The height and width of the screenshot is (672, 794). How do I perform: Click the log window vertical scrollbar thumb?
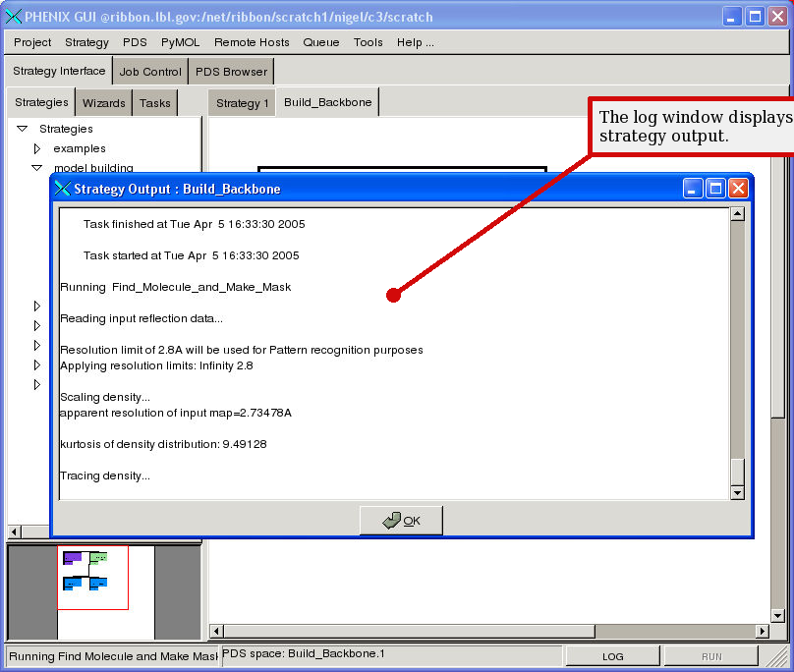pyautogui.click(x=737, y=471)
